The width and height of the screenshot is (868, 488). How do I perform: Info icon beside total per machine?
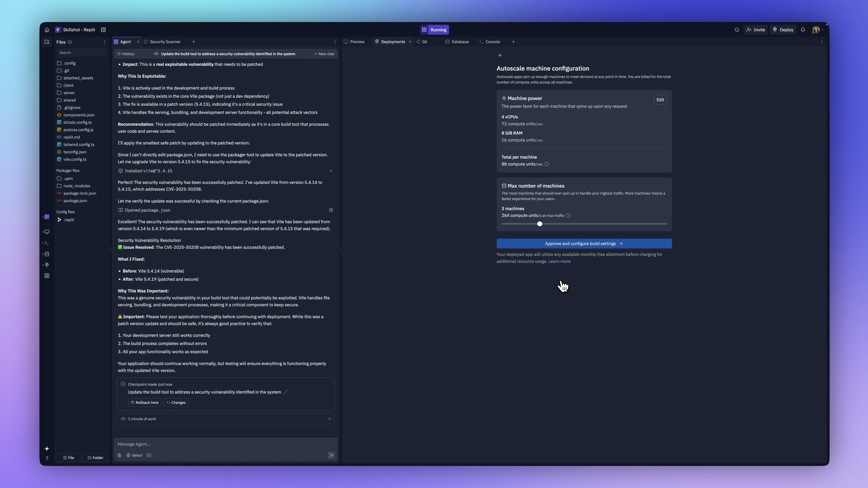click(546, 164)
